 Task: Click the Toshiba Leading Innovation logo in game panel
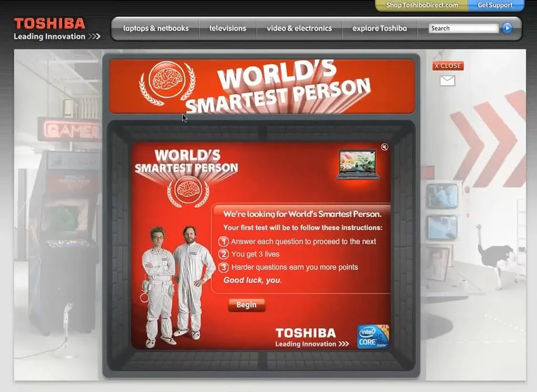[x=312, y=337]
